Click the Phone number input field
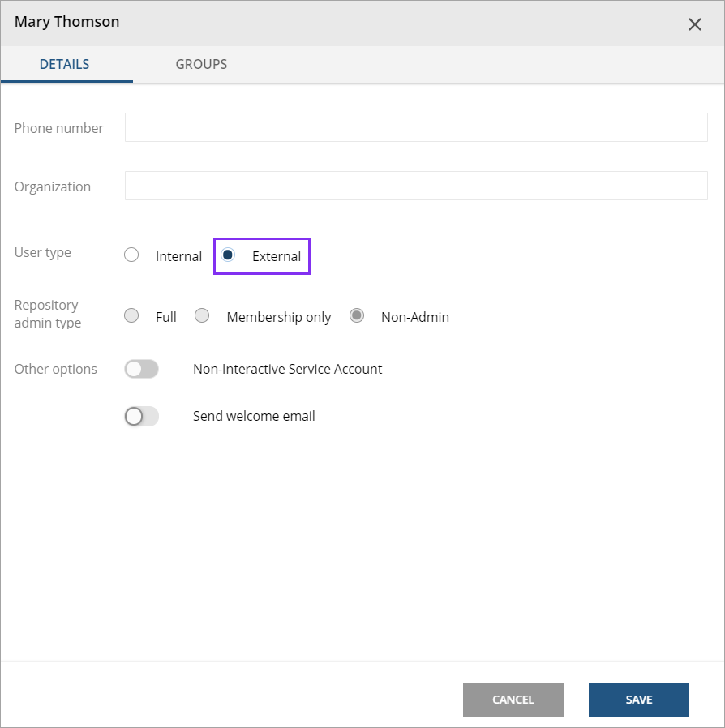This screenshot has height=728, width=725. tap(416, 126)
